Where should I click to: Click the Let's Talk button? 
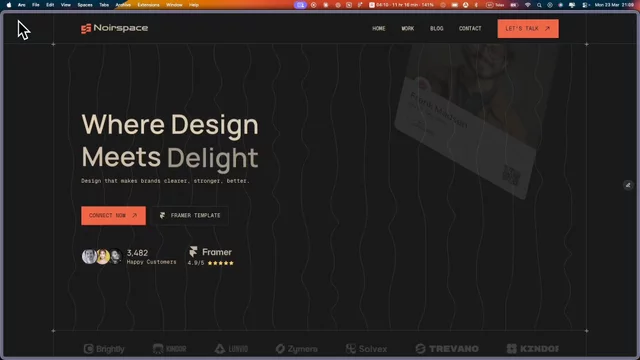[528, 29]
